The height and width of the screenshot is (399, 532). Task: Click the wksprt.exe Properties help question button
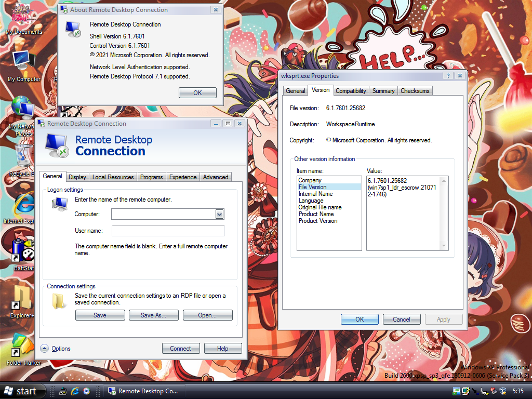click(448, 76)
